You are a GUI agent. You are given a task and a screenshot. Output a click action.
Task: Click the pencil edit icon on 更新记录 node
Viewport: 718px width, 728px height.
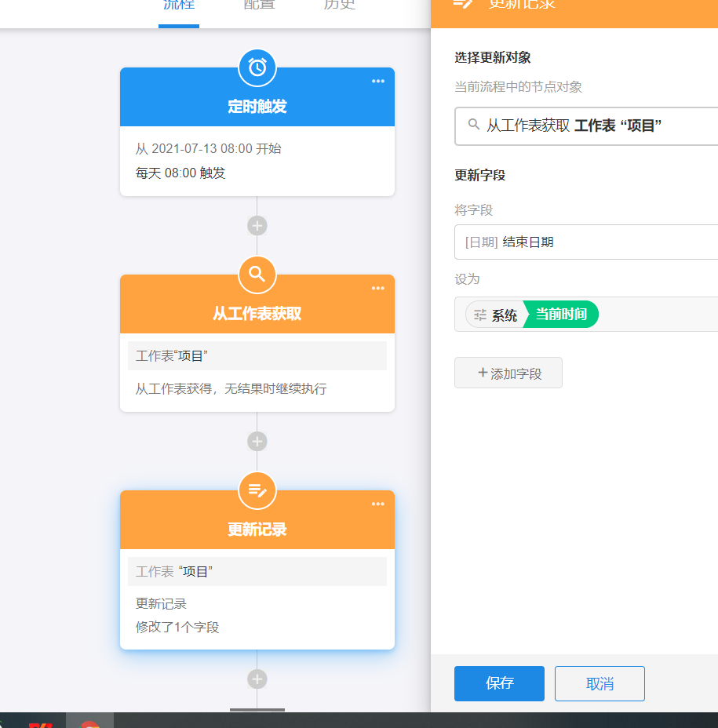(257, 490)
